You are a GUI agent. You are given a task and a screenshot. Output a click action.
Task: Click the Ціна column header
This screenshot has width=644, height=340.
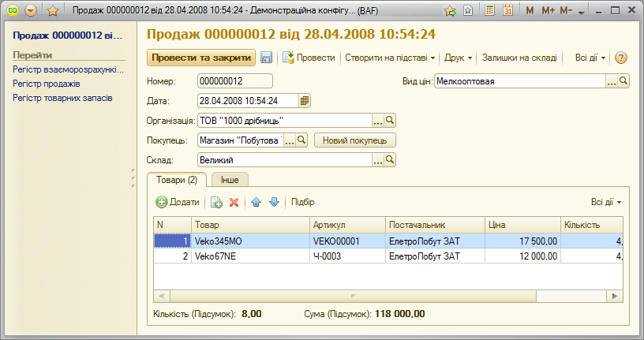point(522,225)
